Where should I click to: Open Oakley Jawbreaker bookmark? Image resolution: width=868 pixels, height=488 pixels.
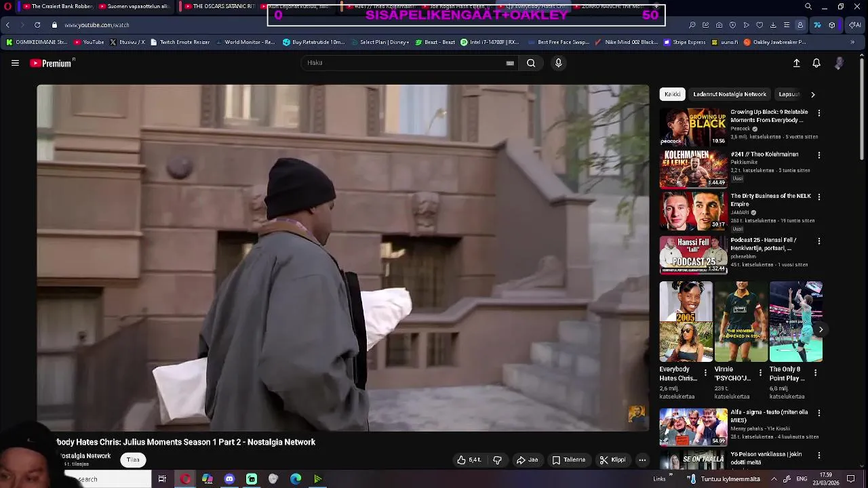pyautogui.click(x=774, y=42)
